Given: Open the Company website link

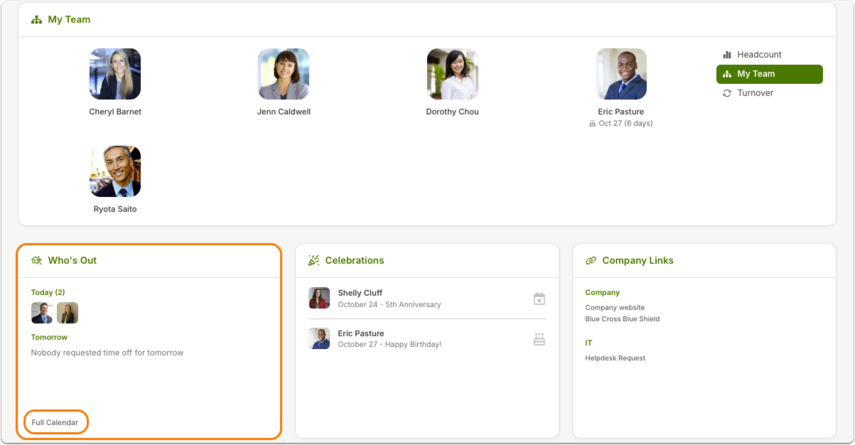Looking at the screenshot, I should coord(615,308).
